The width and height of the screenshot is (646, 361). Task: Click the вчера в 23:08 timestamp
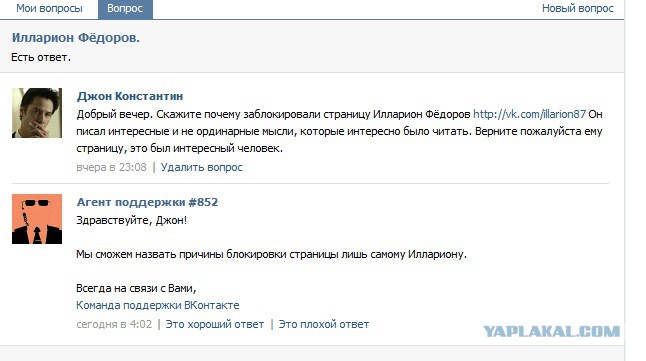[x=111, y=167]
